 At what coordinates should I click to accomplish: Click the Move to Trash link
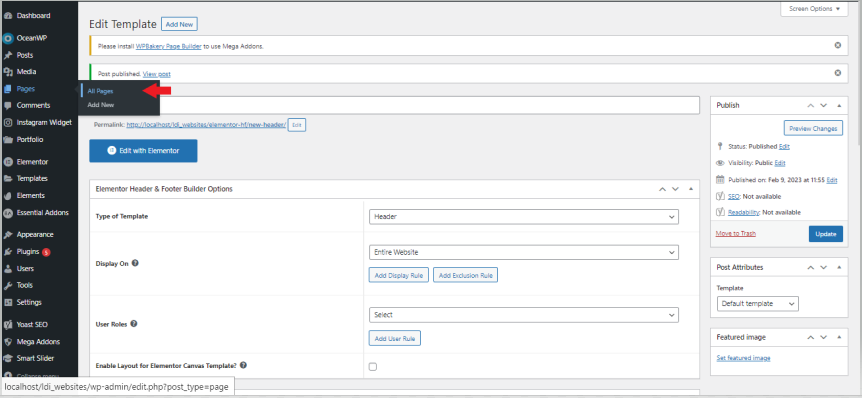coord(736,233)
